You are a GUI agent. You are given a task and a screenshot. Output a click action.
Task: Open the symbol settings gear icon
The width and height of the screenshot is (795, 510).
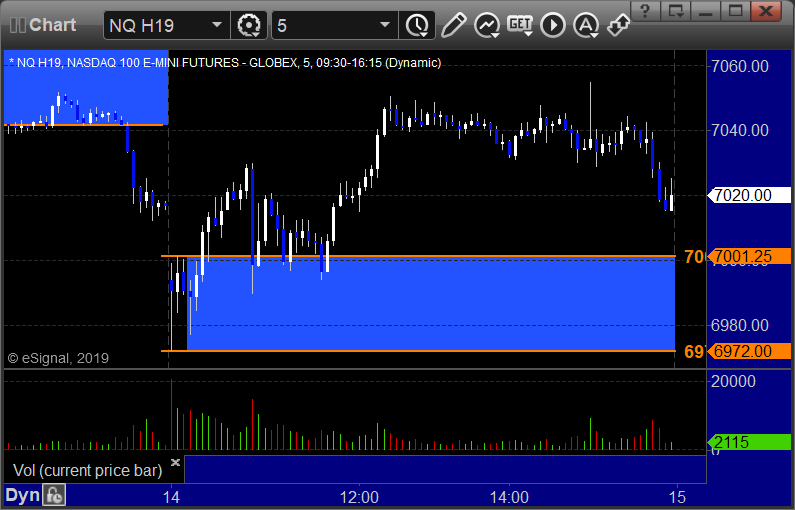click(x=249, y=25)
